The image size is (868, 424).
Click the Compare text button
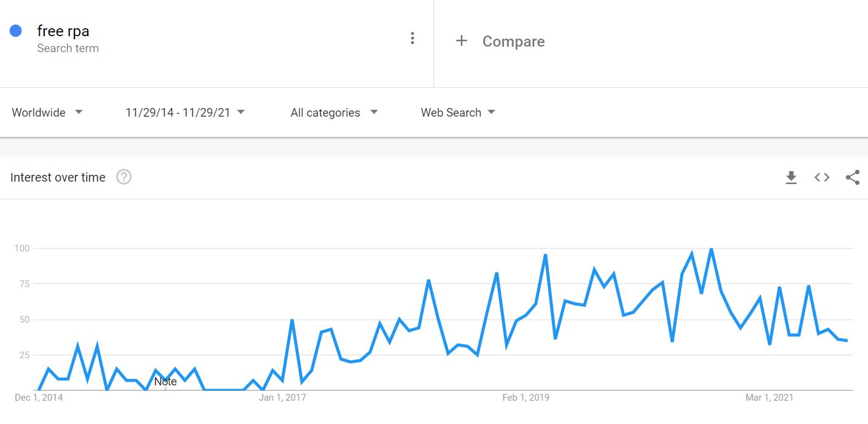[513, 42]
